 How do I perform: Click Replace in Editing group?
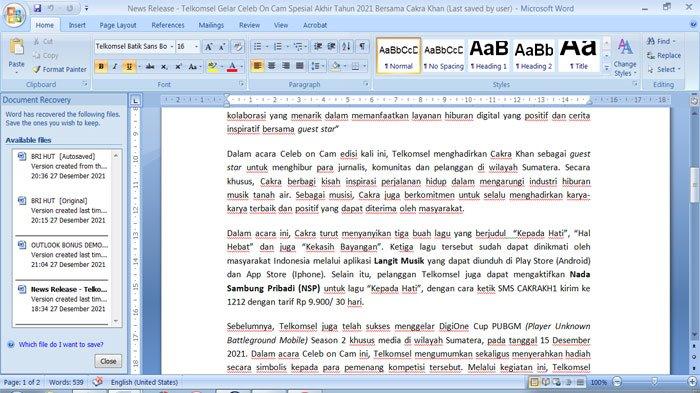(664, 55)
